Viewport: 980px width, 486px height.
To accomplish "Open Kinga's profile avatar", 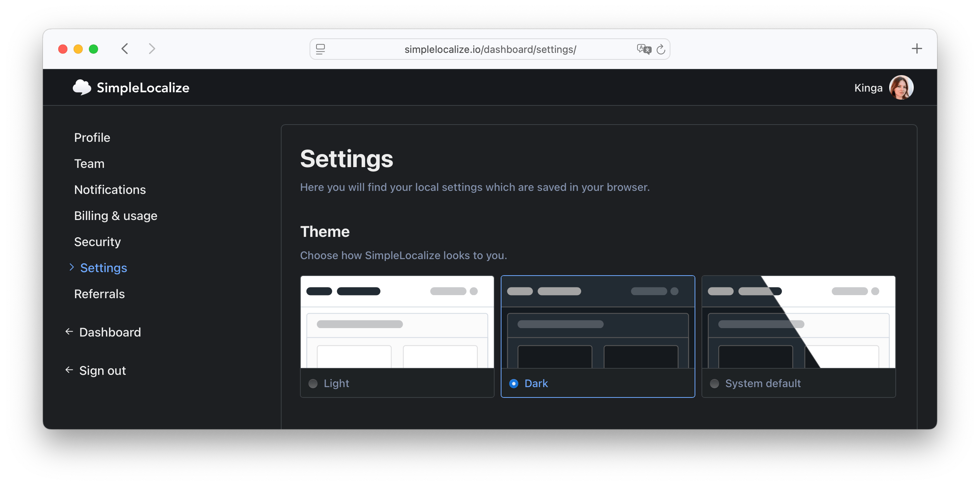I will tap(901, 87).
